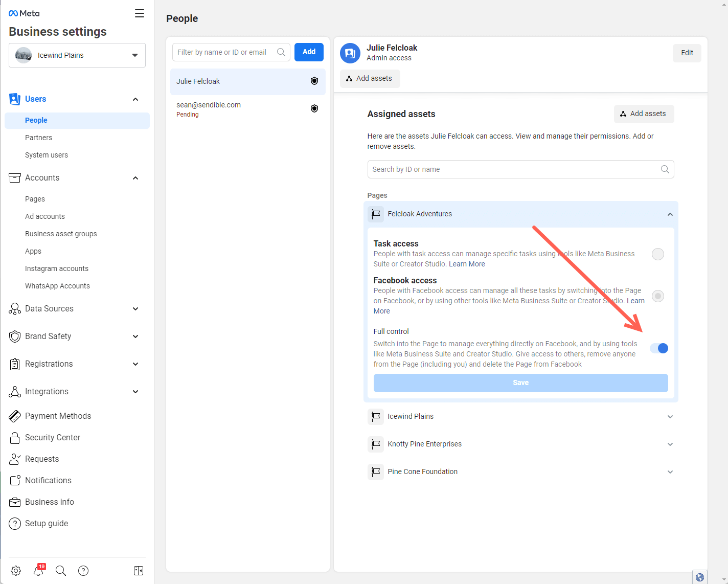
Task: Click the Security Center lock icon
Action: point(15,438)
